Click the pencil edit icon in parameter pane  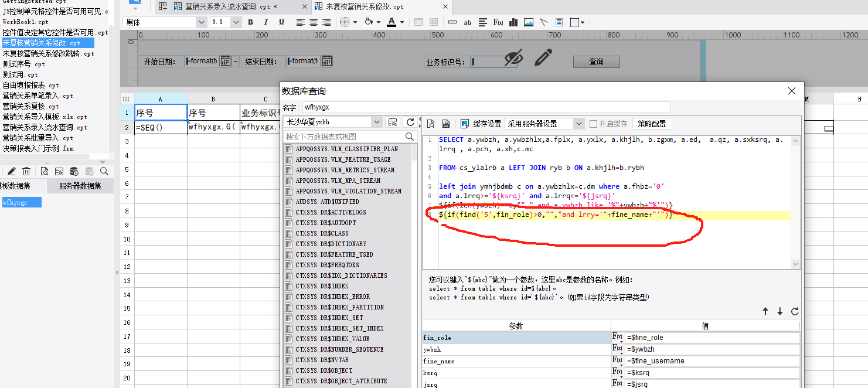point(543,57)
